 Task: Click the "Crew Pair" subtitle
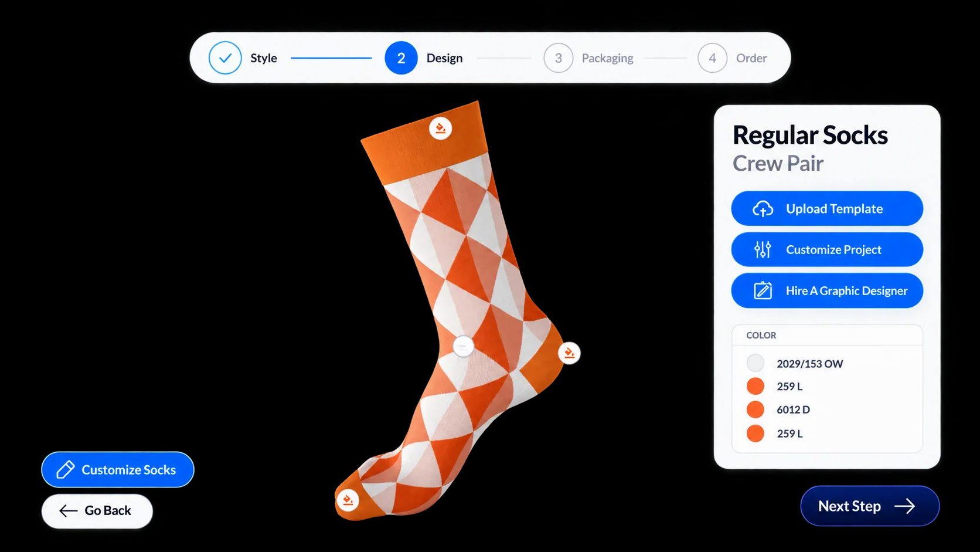tap(778, 164)
